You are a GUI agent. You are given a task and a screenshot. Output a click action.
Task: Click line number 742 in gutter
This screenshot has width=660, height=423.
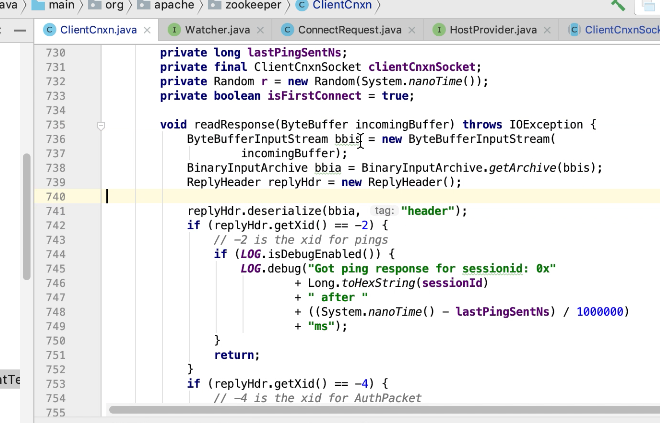[x=56, y=226]
